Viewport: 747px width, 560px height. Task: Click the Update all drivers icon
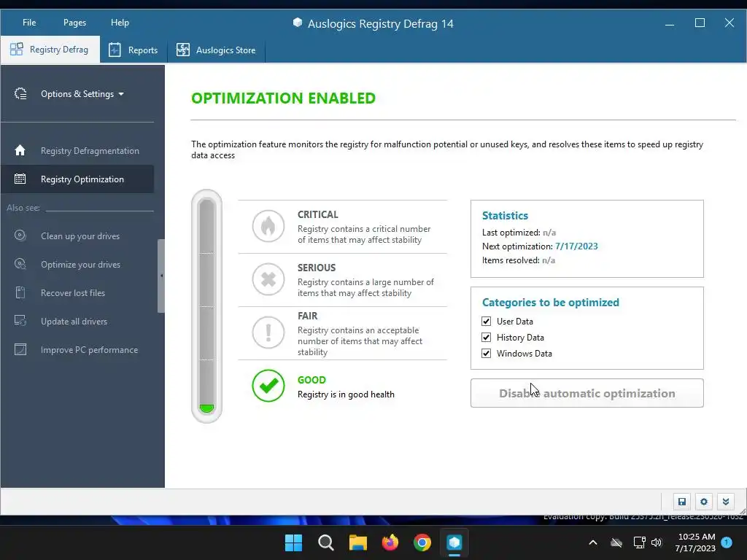pyautogui.click(x=20, y=321)
